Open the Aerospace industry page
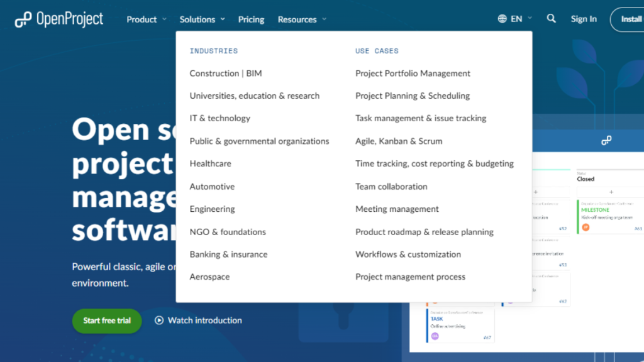This screenshot has width=644, height=362. 209,277
